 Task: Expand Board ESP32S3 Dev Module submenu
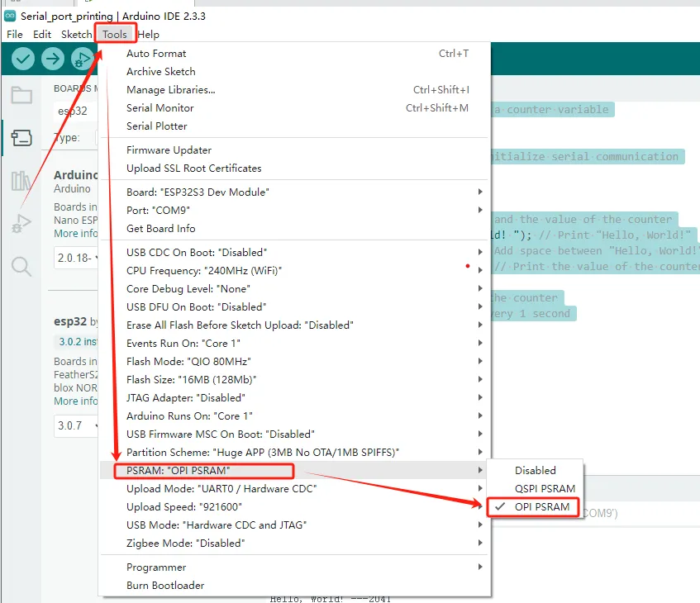(x=295, y=192)
